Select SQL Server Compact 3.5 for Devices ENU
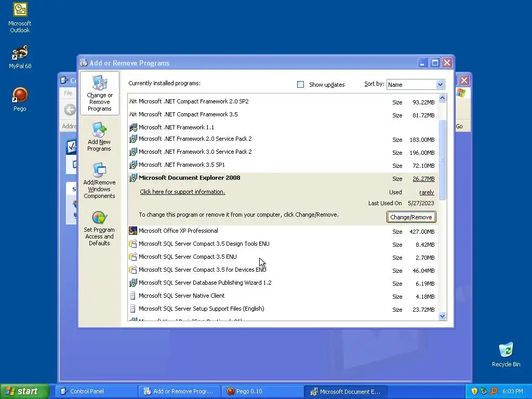The image size is (532, 399). point(283,270)
